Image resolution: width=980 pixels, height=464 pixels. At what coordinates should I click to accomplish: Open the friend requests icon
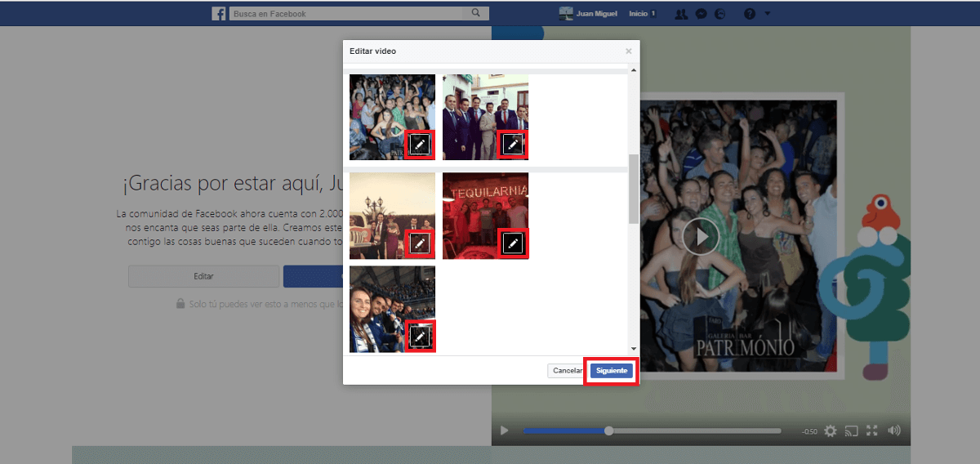(x=681, y=14)
